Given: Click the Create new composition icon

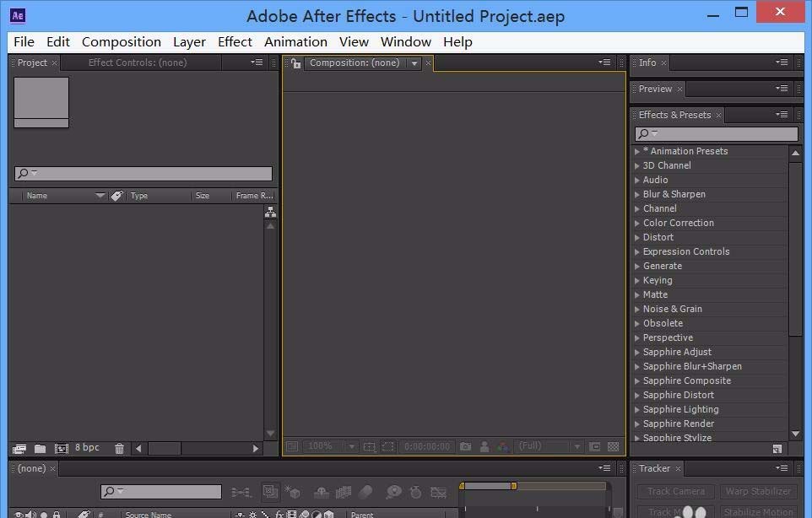Looking at the screenshot, I should tap(62, 449).
